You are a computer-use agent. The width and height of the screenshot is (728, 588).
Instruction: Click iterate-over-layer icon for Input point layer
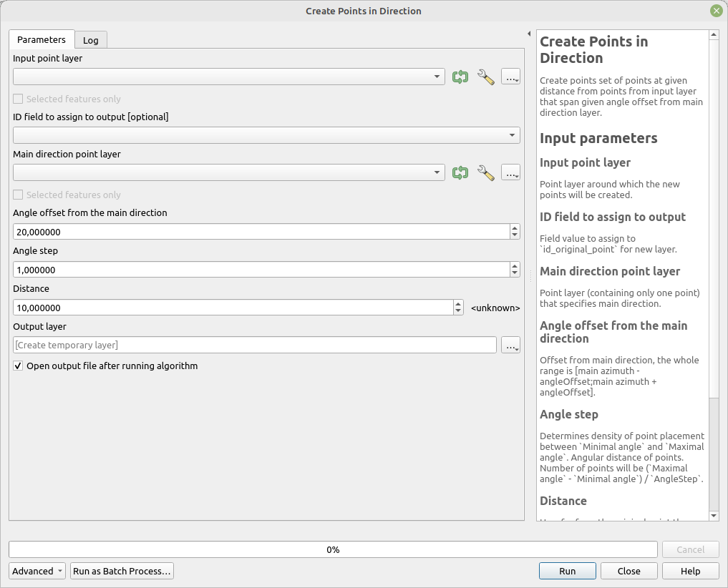coord(460,77)
